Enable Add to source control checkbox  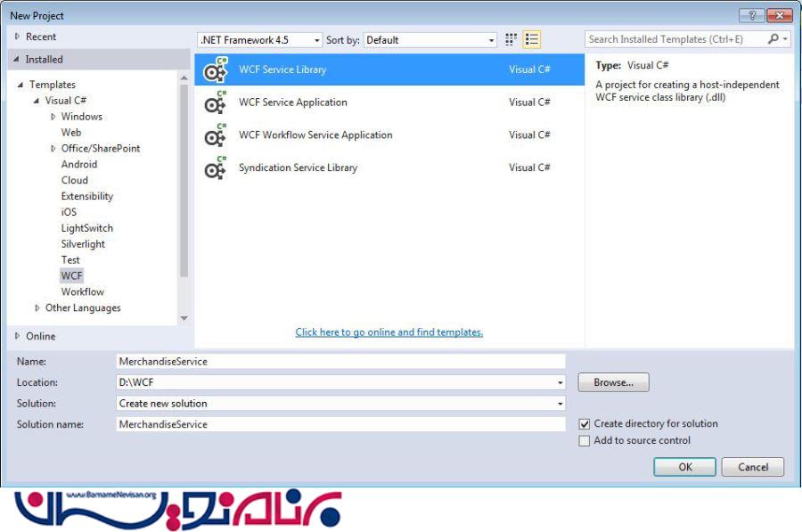584,441
